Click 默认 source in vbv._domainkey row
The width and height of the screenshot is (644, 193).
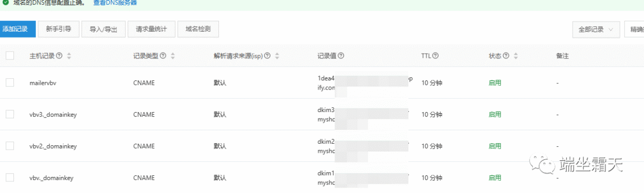(x=220, y=178)
